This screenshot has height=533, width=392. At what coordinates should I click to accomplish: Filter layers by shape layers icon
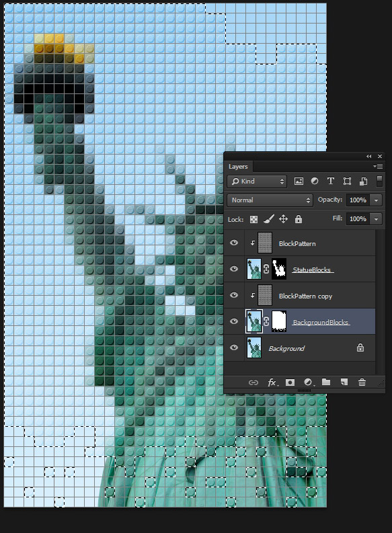pyautogui.click(x=347, y=181)
